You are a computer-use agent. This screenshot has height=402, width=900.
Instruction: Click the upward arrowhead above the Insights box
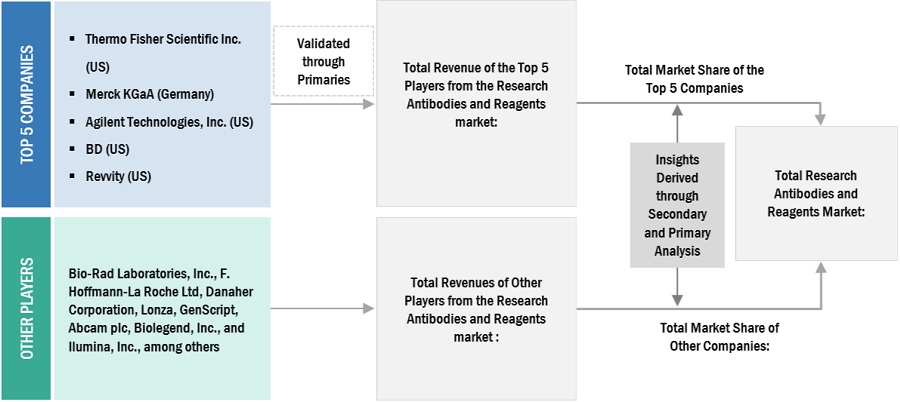(x=677, y=111)
